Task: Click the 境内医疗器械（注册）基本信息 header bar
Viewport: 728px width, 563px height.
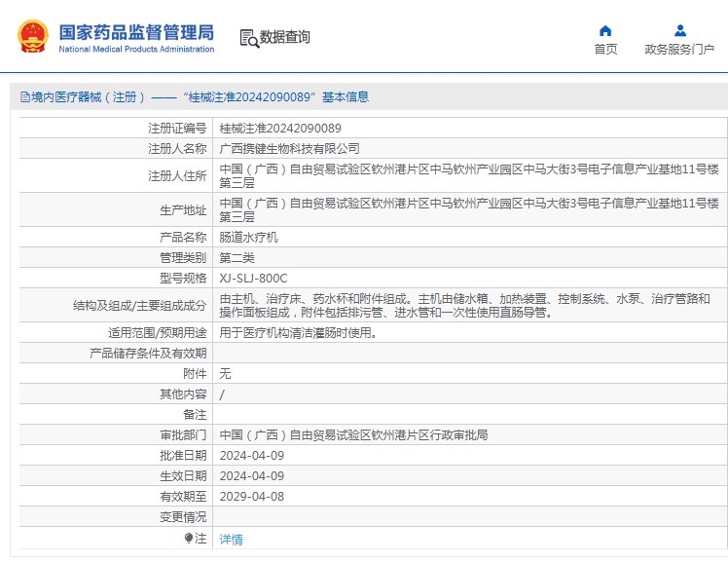Action: [370, 97]
